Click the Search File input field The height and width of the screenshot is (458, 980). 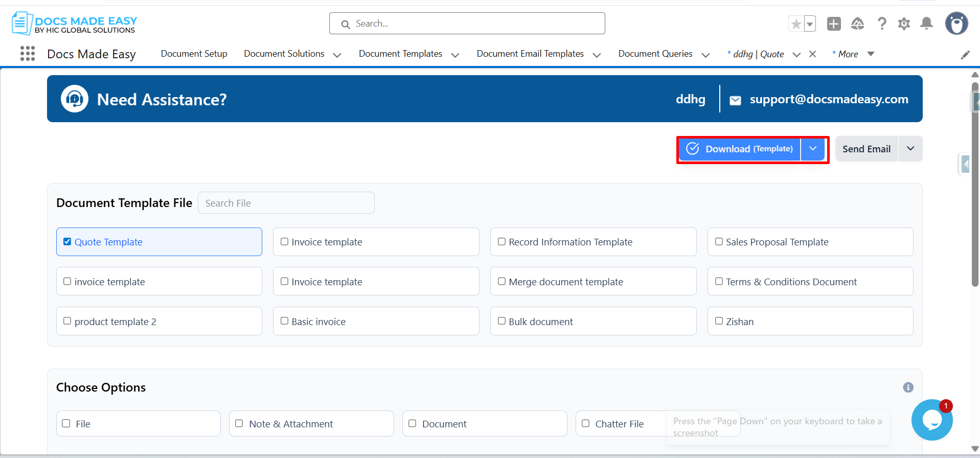coord(286,203)
